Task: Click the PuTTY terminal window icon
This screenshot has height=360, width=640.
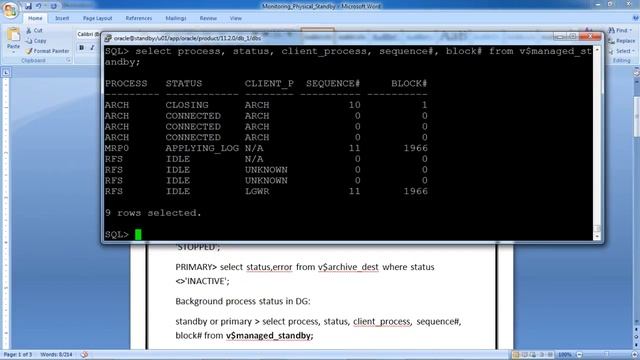Action: (x=108, y=38)
